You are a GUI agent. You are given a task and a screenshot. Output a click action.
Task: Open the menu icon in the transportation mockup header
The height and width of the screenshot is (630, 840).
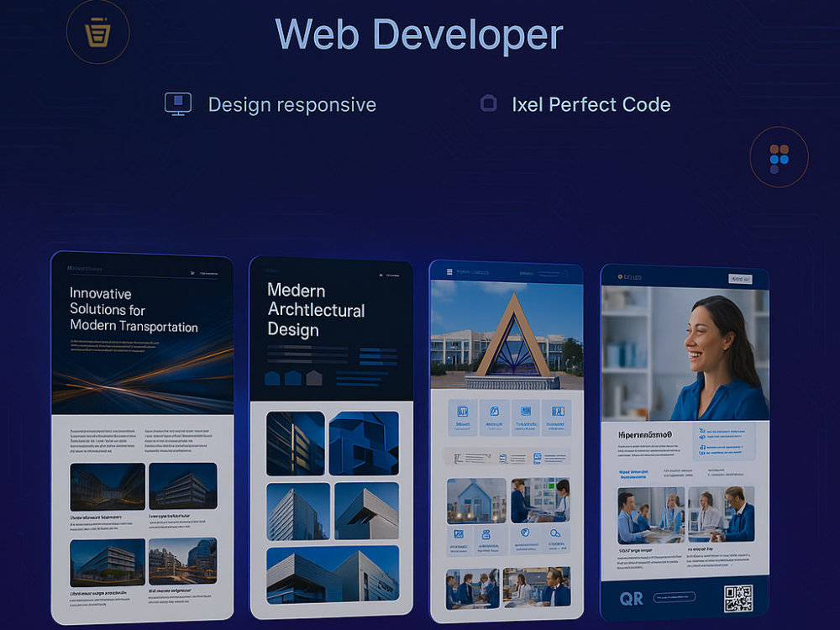(x=192, y=273)
